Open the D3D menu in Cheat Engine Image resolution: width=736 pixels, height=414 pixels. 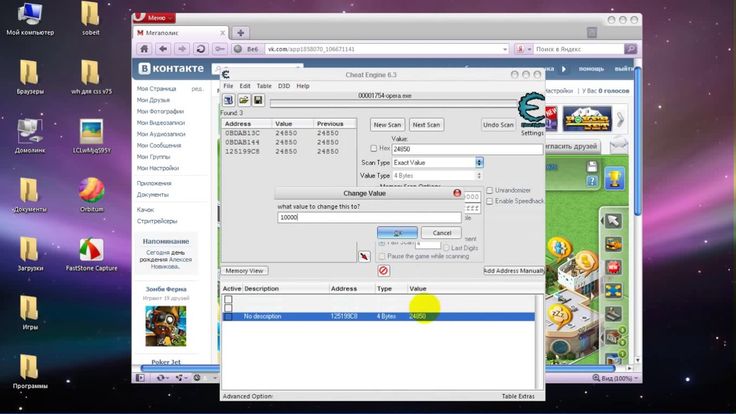[284, 86]
